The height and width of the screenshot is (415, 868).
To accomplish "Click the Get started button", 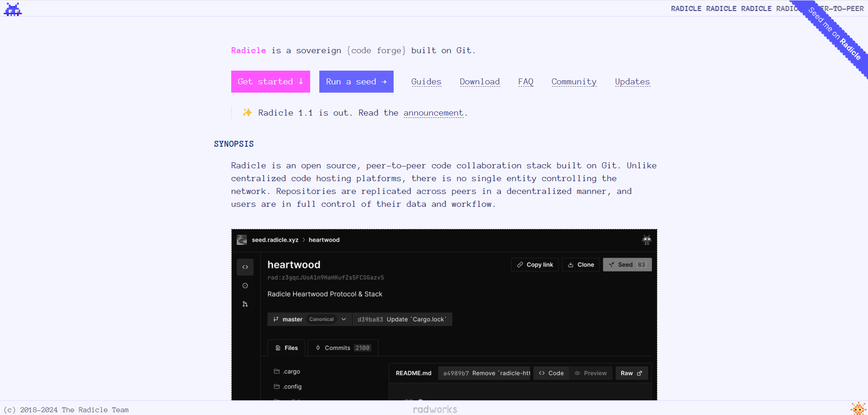I will tap(271, 82).
